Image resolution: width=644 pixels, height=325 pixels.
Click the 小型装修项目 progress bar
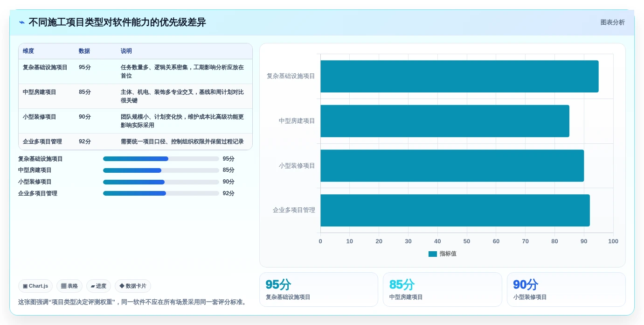pos(161,182)
